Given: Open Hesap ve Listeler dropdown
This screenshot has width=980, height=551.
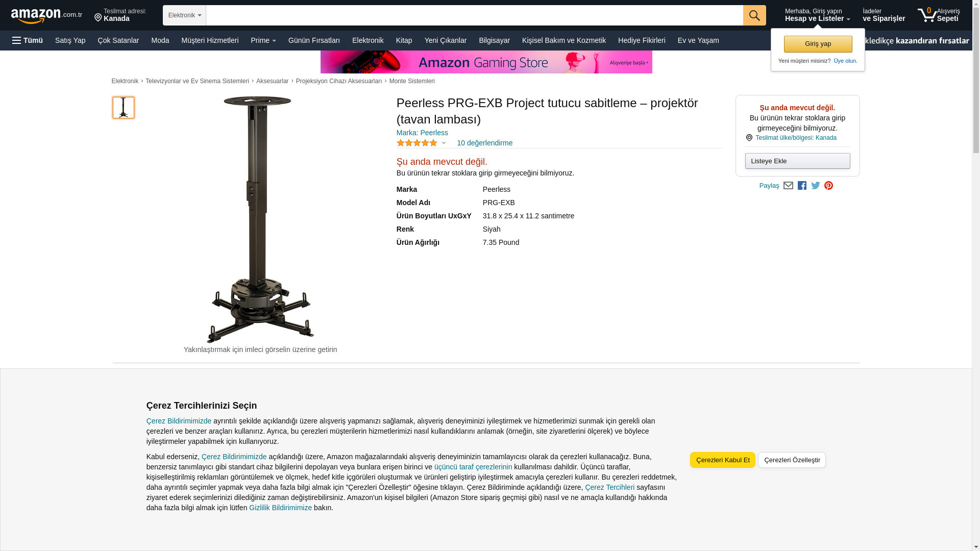Looking at the screenshot, I should 817,15.
